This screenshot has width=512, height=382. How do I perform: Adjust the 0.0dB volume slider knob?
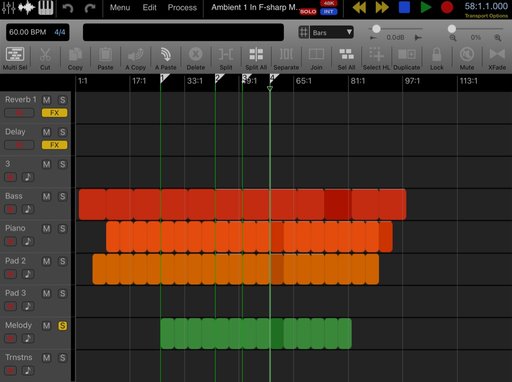[376, 29]
